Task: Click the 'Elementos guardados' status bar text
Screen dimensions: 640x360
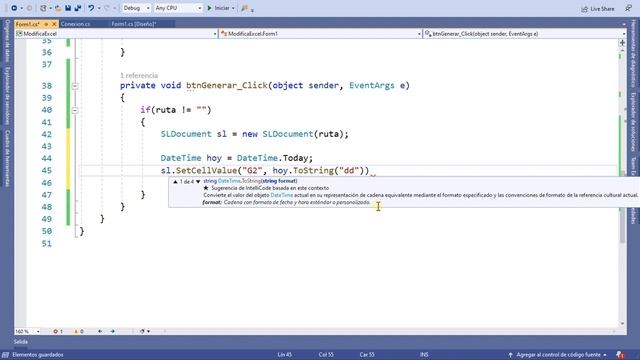Action: coord(38,355)
